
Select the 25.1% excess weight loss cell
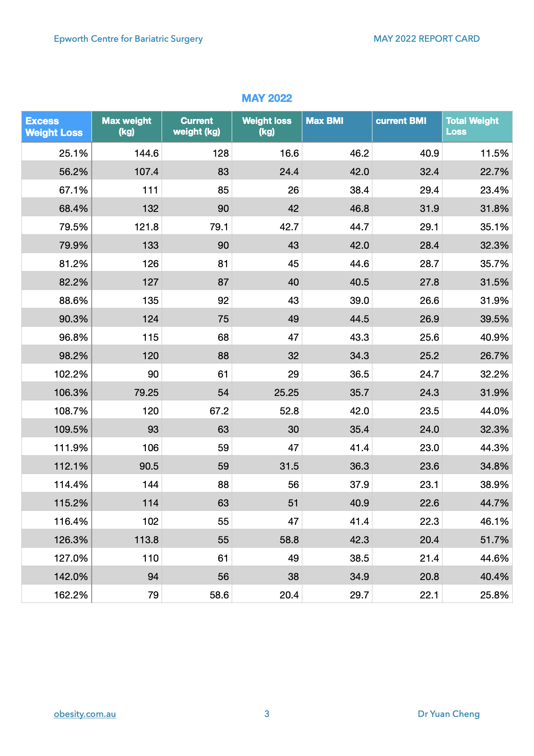[73, 153]
